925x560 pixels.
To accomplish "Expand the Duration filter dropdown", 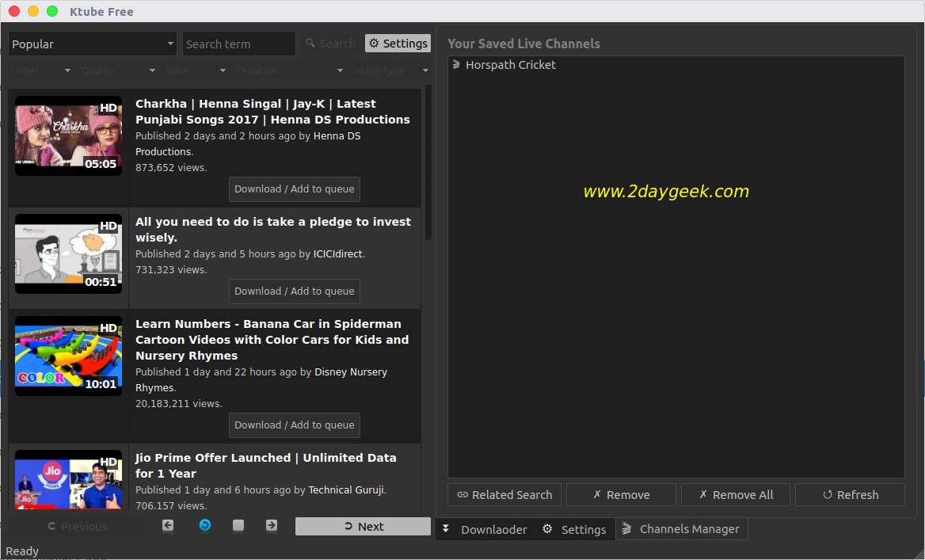I will point(290,70).
